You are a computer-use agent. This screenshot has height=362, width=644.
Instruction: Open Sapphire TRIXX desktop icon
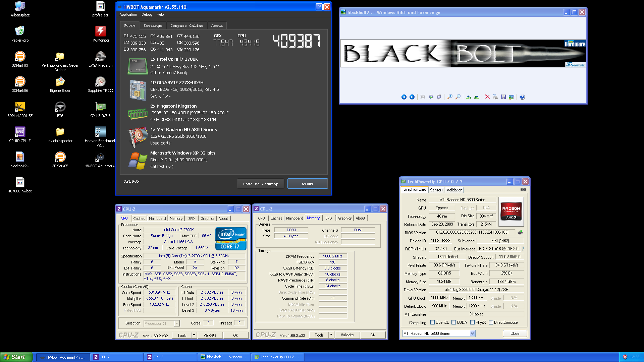(x=100, y=84)
